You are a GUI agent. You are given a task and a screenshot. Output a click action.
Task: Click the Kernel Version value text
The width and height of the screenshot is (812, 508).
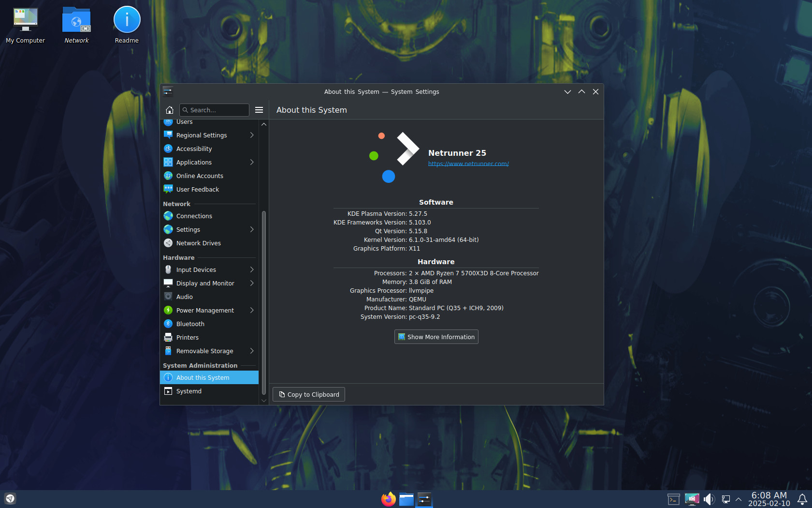click(x=444, y=240)
